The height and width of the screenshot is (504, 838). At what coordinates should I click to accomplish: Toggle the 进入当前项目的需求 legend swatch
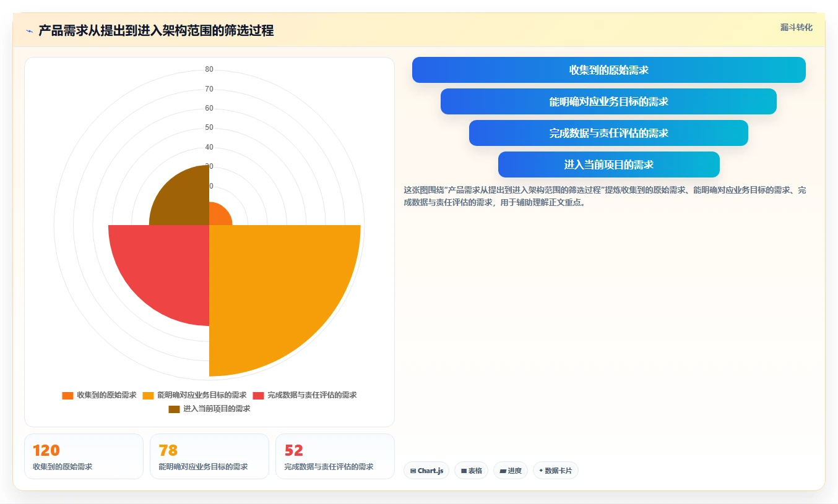tap(174, 409)
